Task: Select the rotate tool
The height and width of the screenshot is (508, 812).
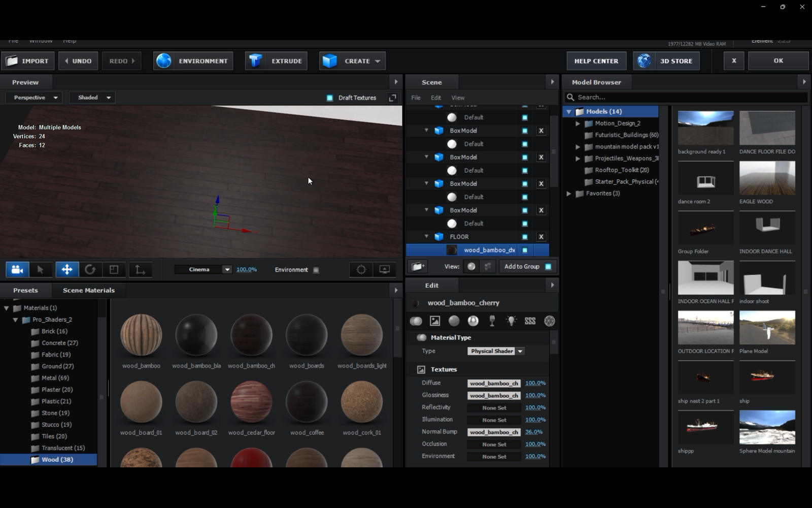Action: 90,270
